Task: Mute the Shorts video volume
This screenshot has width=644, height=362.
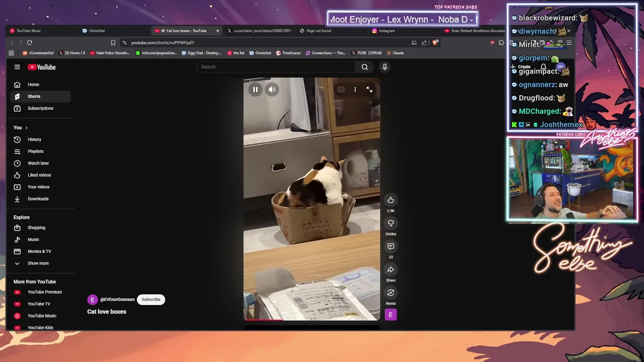Action: point(272,89)
